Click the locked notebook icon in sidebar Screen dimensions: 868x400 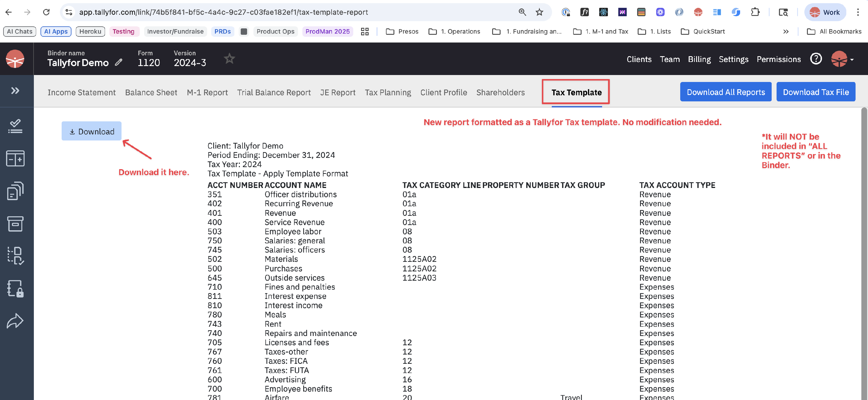pyautogui.click(x=15, y=288)
